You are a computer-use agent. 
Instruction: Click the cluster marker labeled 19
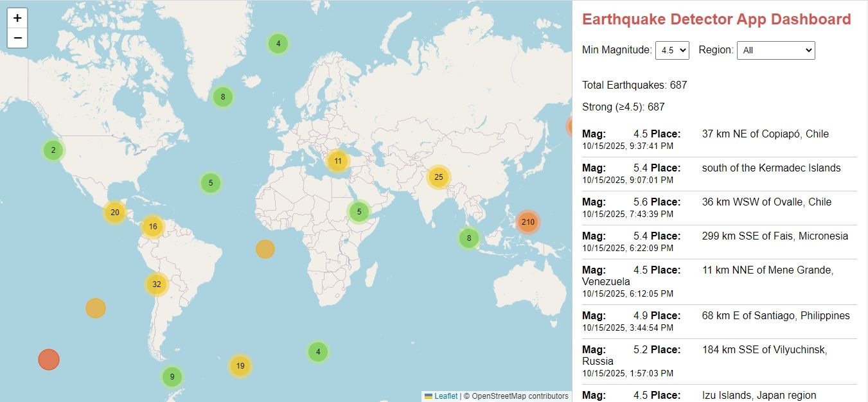(x=240, y=366)
